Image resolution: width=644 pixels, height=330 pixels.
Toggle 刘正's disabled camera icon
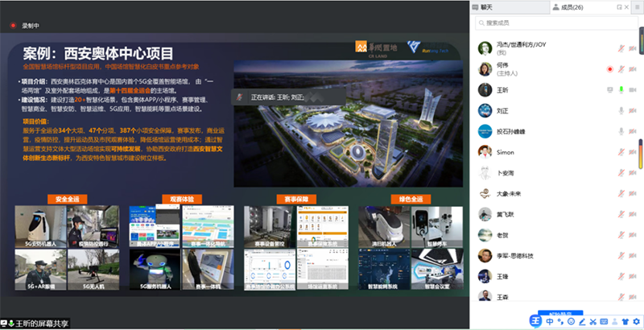(633, 110)
